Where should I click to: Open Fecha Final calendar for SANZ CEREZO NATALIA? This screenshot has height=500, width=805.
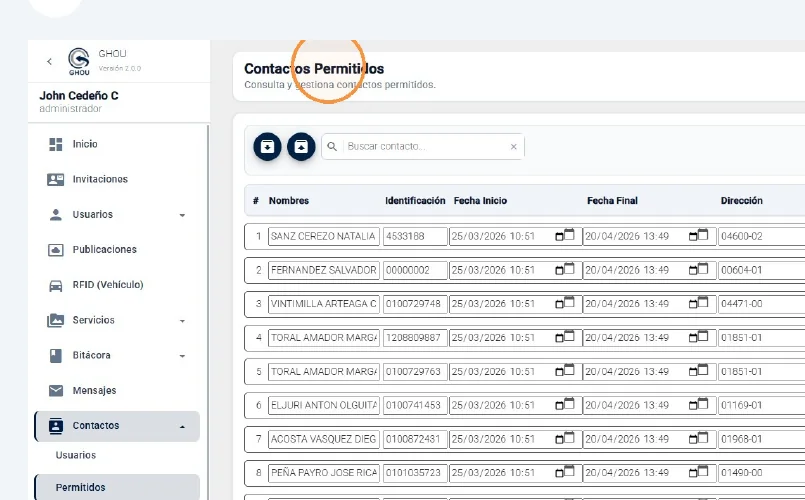point(698,236)
